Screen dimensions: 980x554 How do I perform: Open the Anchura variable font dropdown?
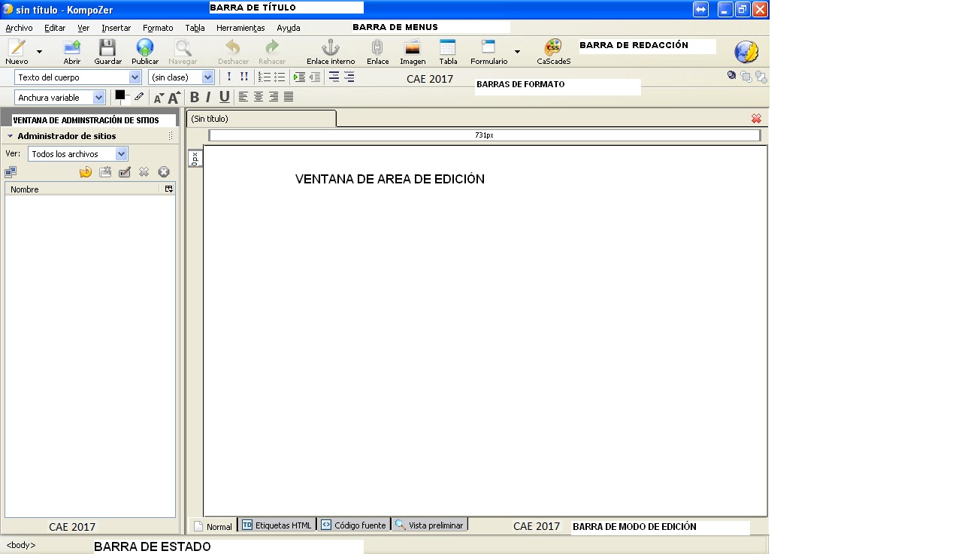pyautogui.click(x=98, y=97)
